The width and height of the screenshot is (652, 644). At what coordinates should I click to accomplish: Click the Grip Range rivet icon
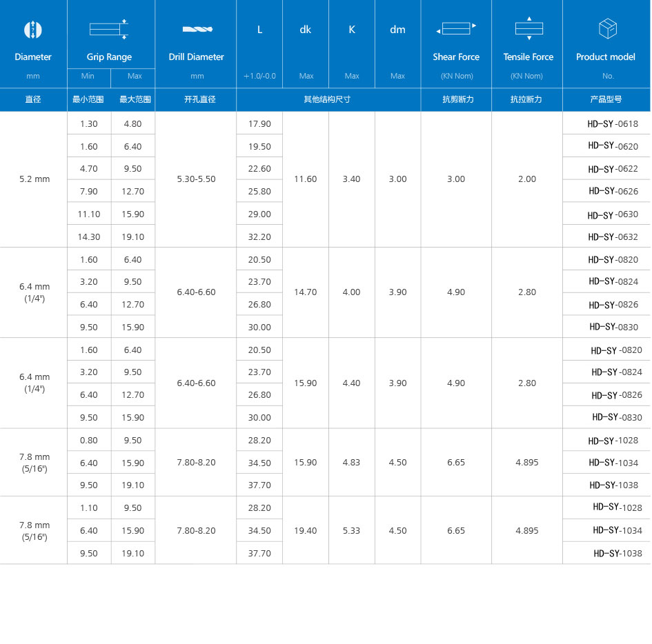[109, 29]
